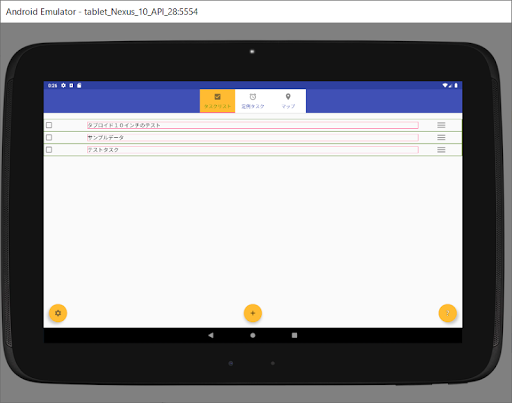This screenshot has height=403, width=512.
Task: Switch to the タスクリスト tab
Action: click(x=217, y=101)
